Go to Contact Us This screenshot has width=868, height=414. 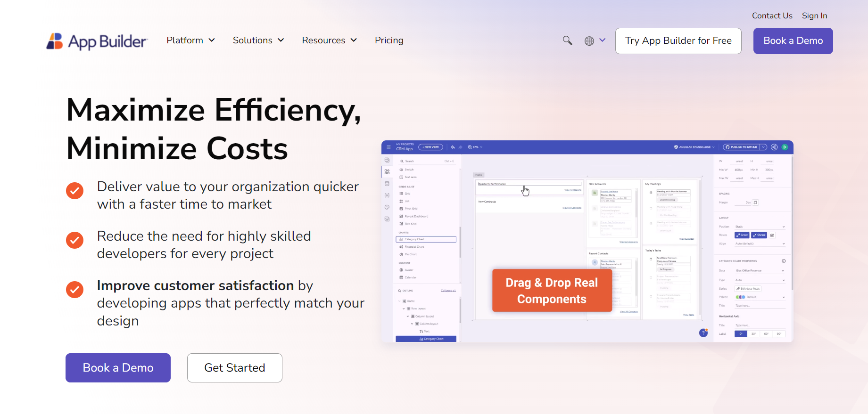772,16
